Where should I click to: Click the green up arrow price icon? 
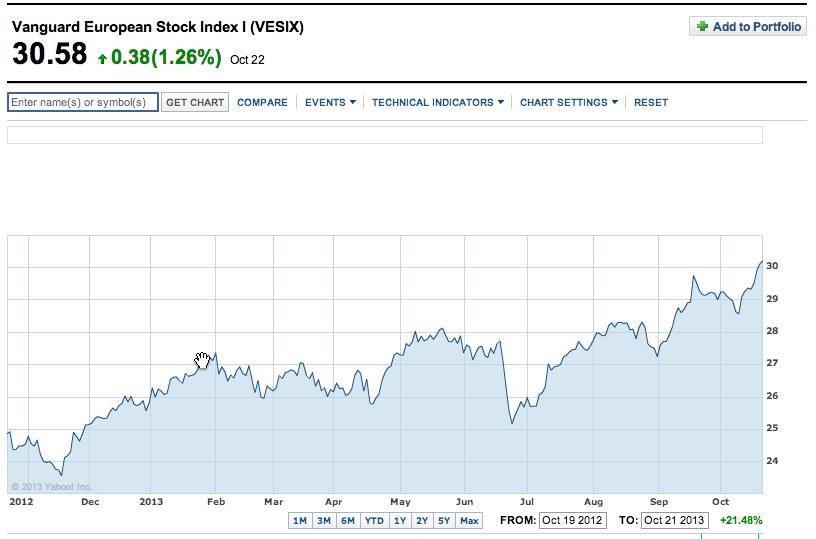[103, 58]
